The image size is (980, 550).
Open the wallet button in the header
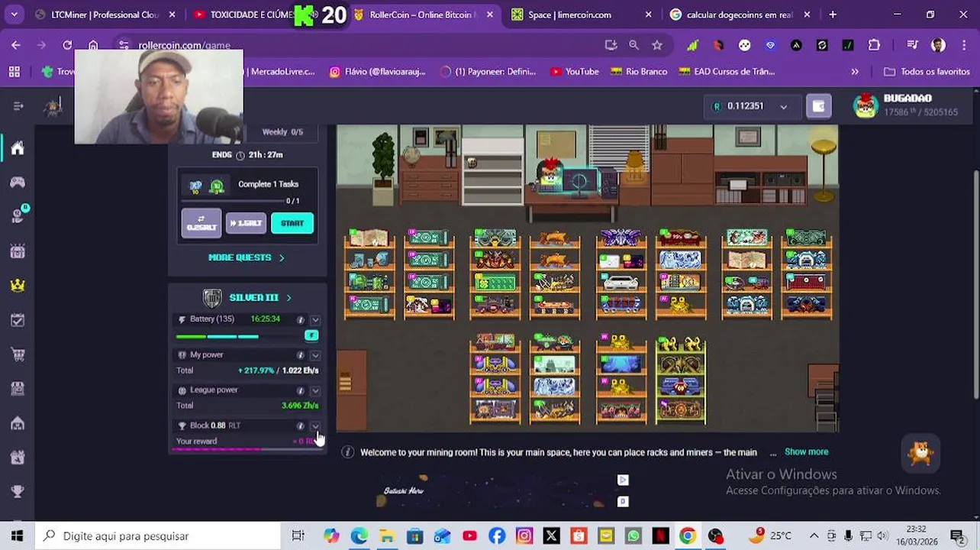pos(818,106)
